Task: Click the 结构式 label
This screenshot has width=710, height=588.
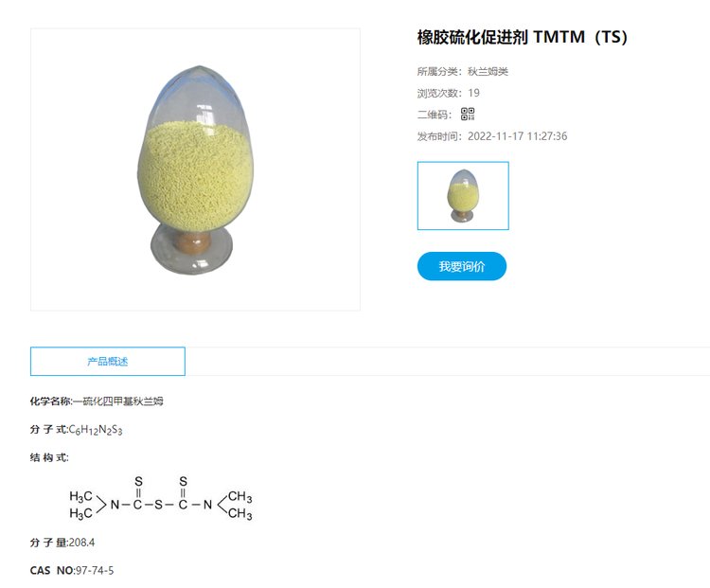Action: 49,457
